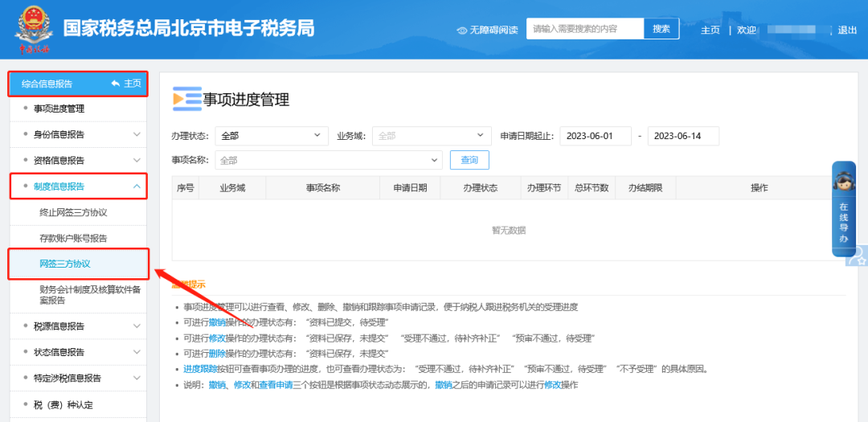
Task: Click 资格信息报告 sidebar label
Action: 59,161
